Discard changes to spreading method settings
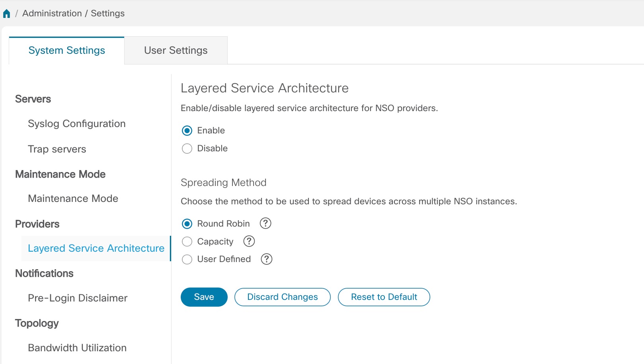The width and height of the screenshot is (644, 364). pyautogui.click(x=282, y=297)
